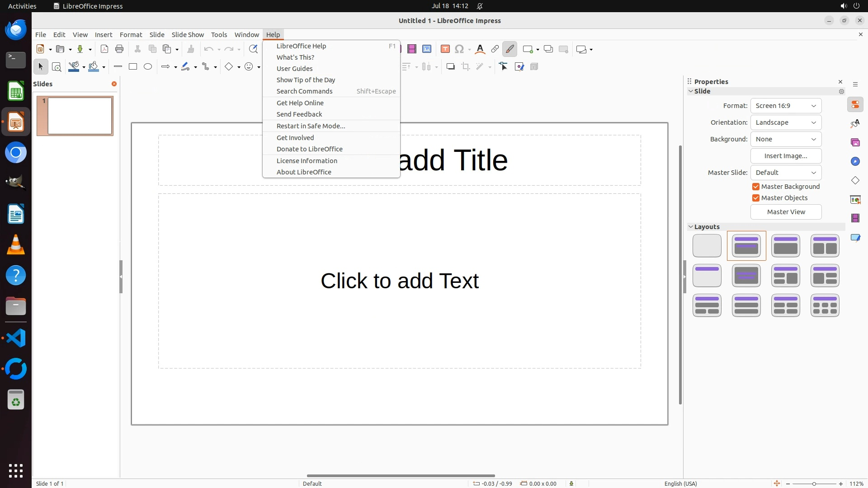Choose Show Tip of the Day
This screenshot has height=488, width=868.
click(x=306, y=80)
